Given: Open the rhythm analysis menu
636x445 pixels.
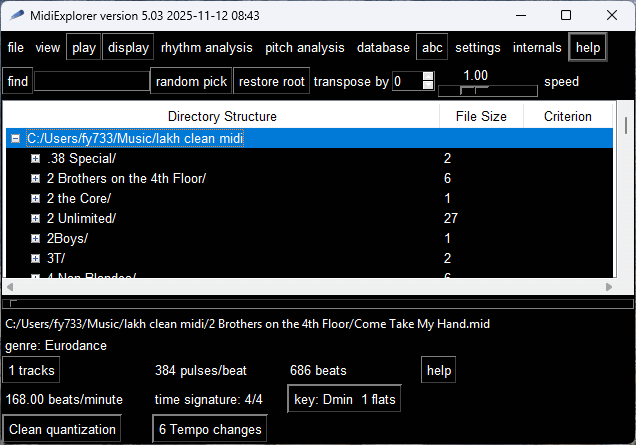Looking at the screenshot, I should pyautogui.click(x=207, y=47).
